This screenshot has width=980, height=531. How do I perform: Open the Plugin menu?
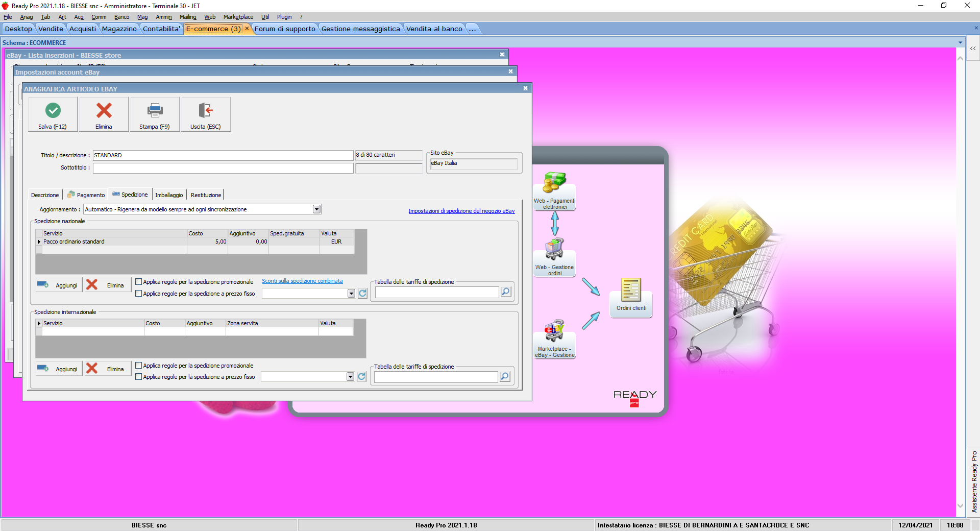point(284,17)
